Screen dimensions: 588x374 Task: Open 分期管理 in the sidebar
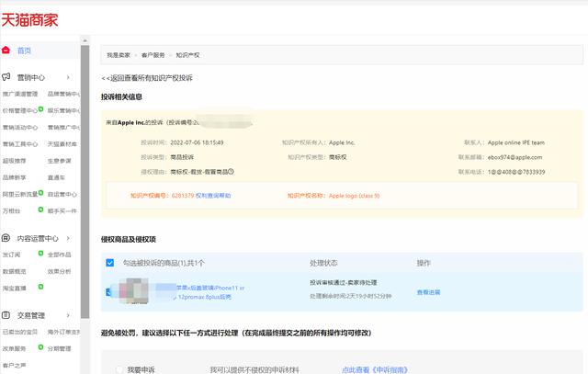(x=59, y=348)
